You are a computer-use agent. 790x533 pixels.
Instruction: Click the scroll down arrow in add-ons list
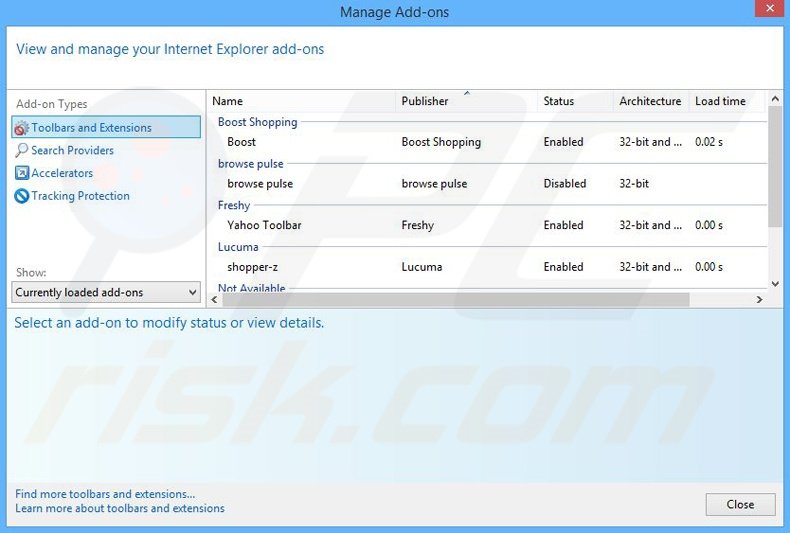(775, 284)
